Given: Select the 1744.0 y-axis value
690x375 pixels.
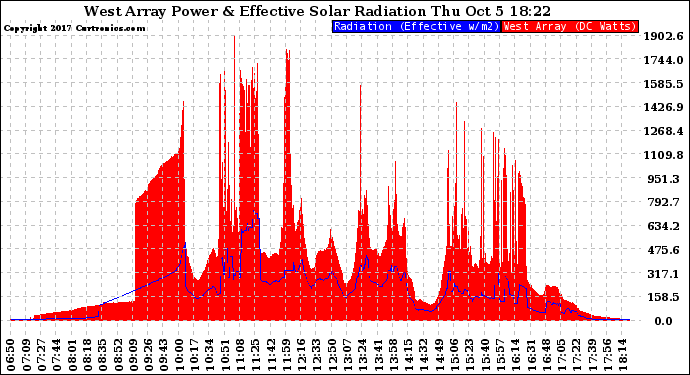Looking at the screenshot, I should click(664, 60).
